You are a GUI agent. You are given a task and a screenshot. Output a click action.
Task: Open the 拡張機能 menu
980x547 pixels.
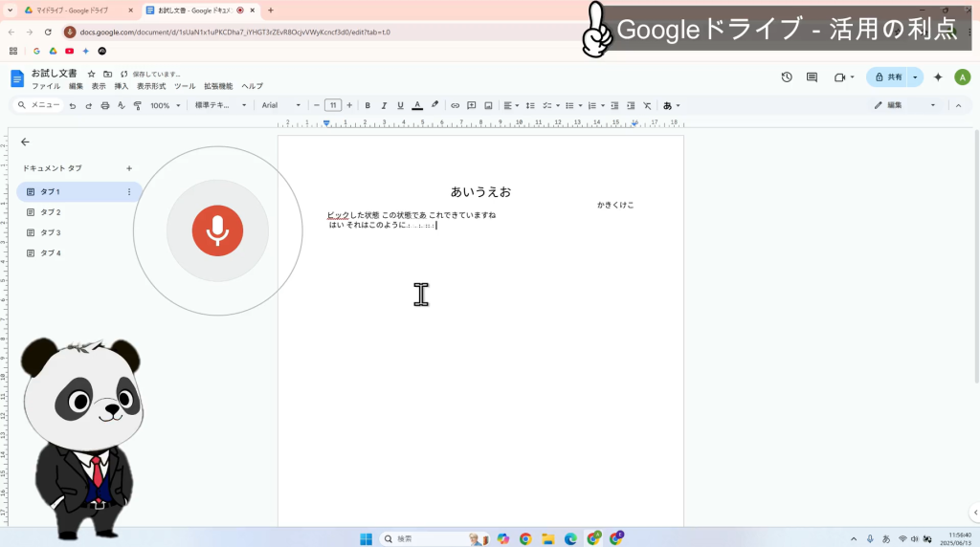(218, 86)
